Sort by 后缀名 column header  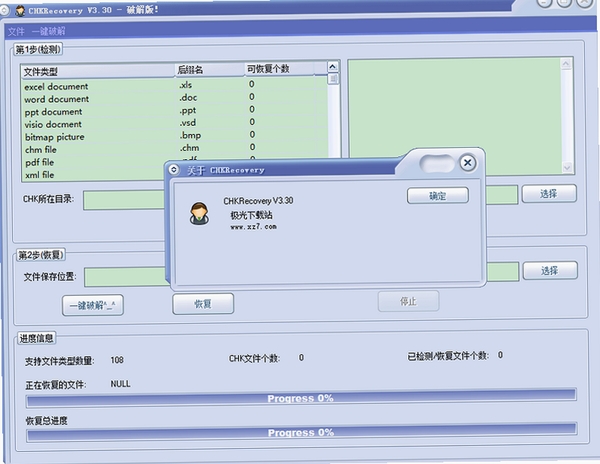(x=210, y=70)
